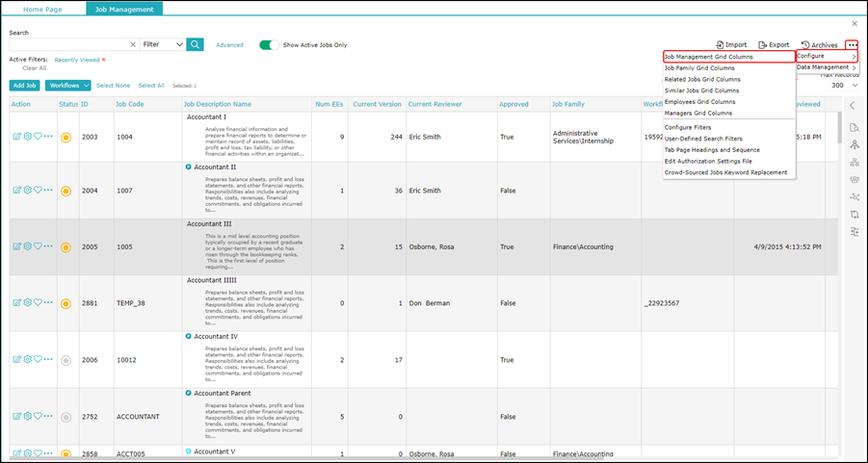Click into the Search text field
This screenshot has height=463, width=868.
click(67, 44)
